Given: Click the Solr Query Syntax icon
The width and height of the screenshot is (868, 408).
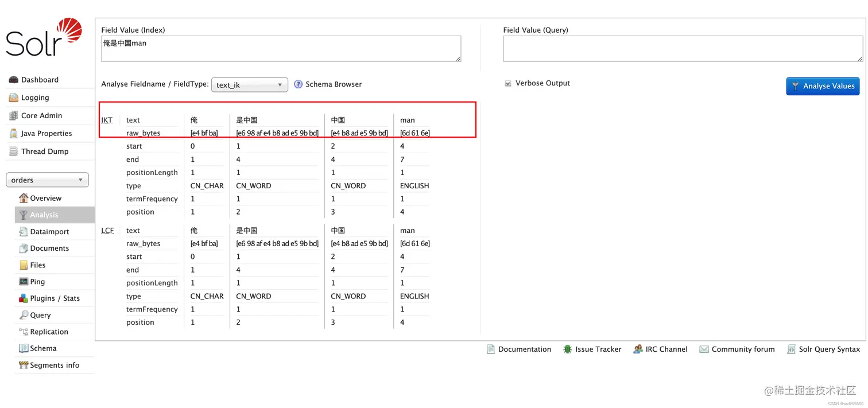Looking at the screenshot, I should [x=791, y=349].
